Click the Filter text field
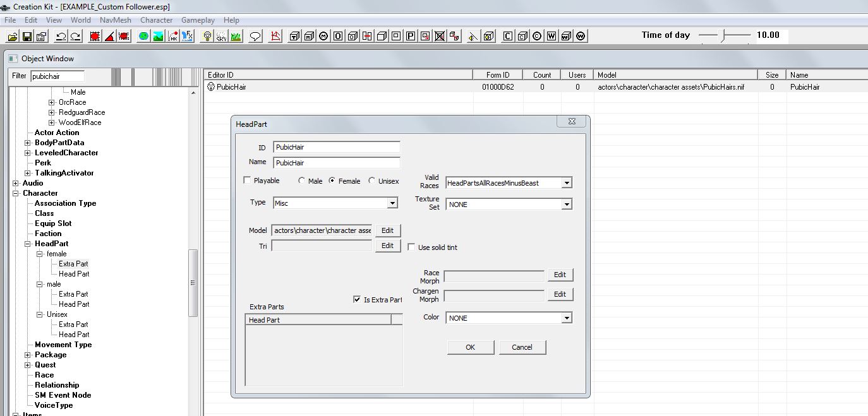Viewport: 868px width, 416px height. click(x=57, y=76)
